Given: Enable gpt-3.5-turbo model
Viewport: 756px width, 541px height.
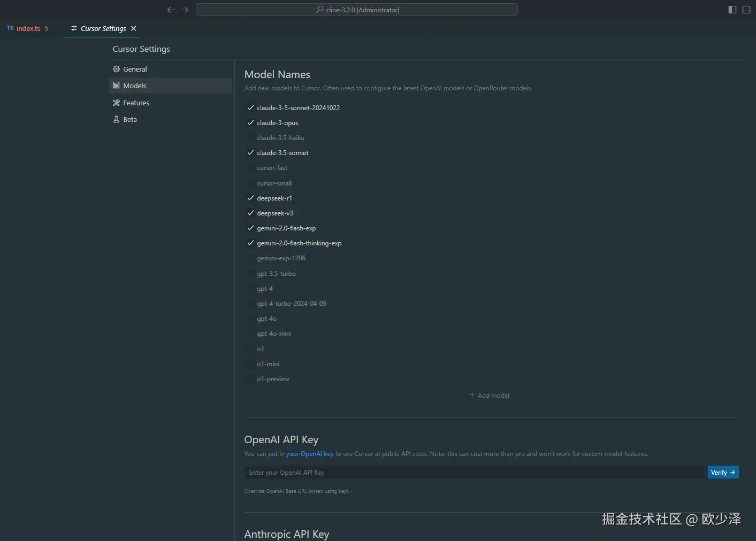Looking at the screenshot, I should pos(250,273).
